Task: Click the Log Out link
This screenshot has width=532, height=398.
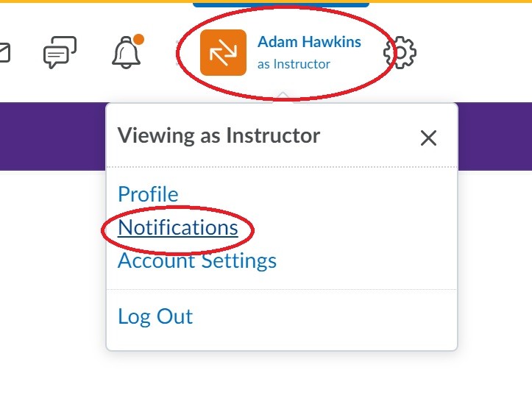Action: click(x=155, y=316)
